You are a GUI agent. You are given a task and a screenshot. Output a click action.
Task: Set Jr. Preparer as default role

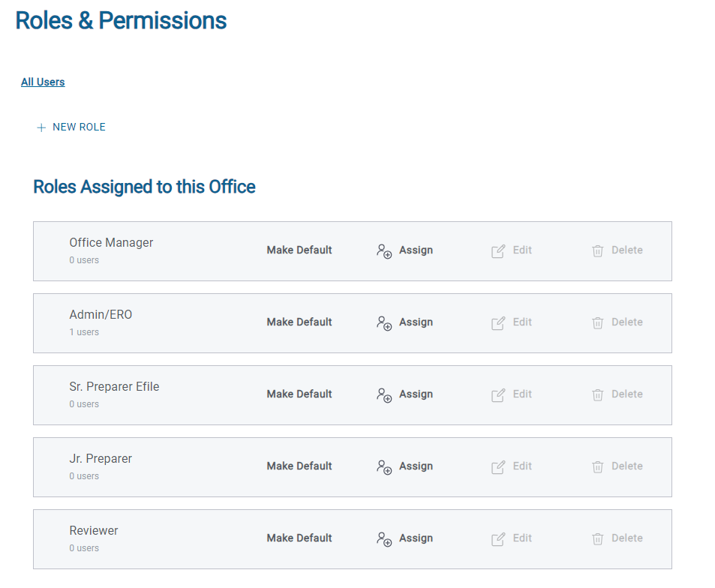click(299, 466)
